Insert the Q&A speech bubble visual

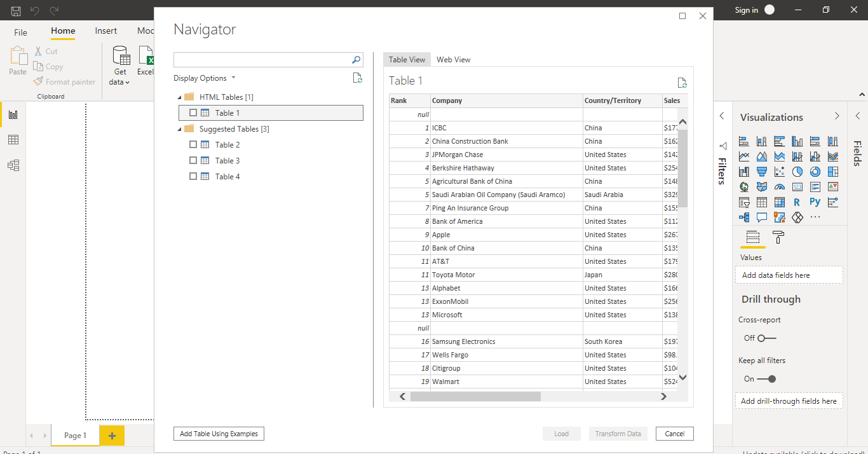tap(762, 217)
